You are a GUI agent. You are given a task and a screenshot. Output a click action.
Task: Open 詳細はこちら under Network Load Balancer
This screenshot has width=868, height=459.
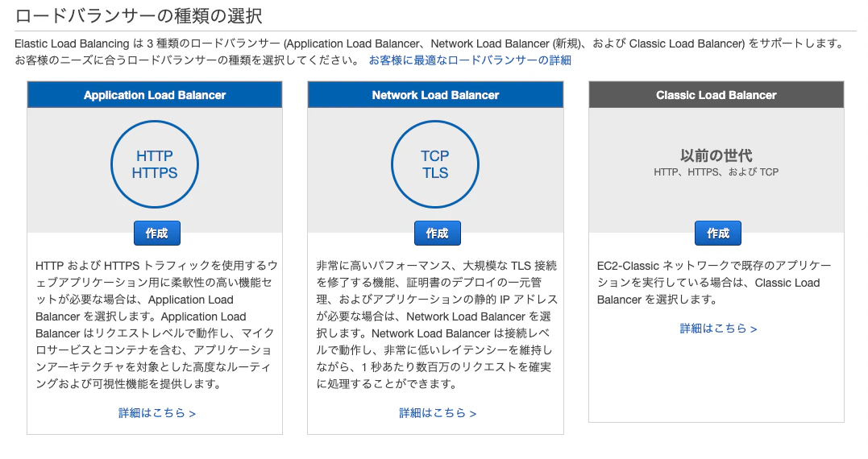(438, 413)
